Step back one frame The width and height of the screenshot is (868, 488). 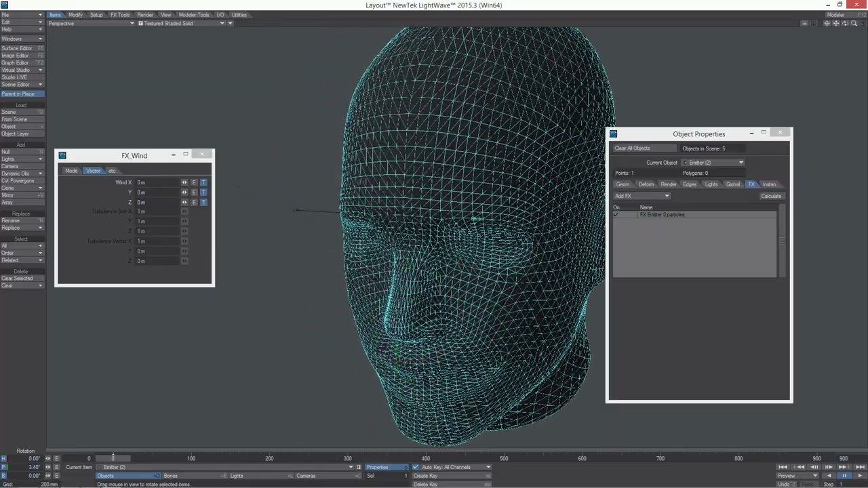point(814,467)
